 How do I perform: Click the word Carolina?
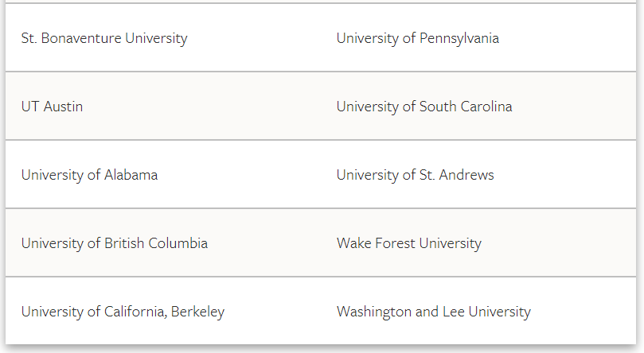click(486, 107)
